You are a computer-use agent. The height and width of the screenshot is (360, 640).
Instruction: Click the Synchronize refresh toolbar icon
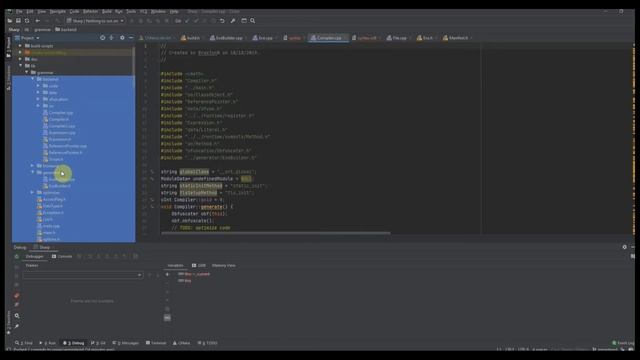click(27, 20)
